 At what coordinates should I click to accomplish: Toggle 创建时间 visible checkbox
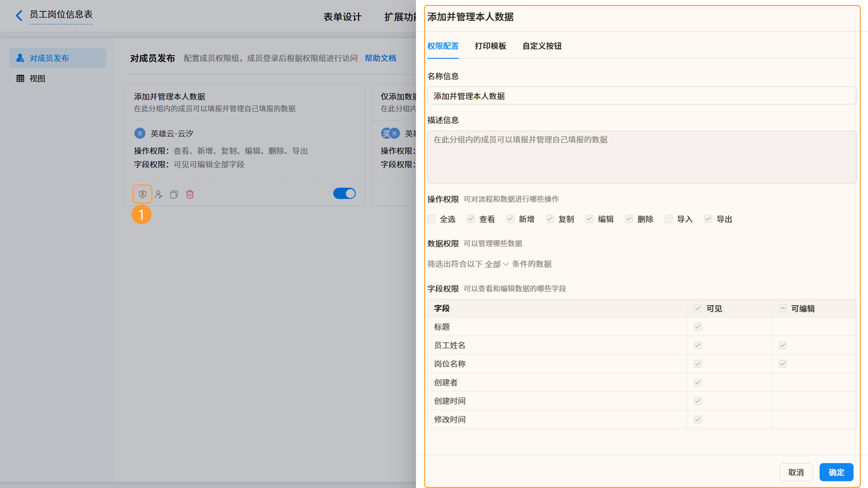click(698, 401)
